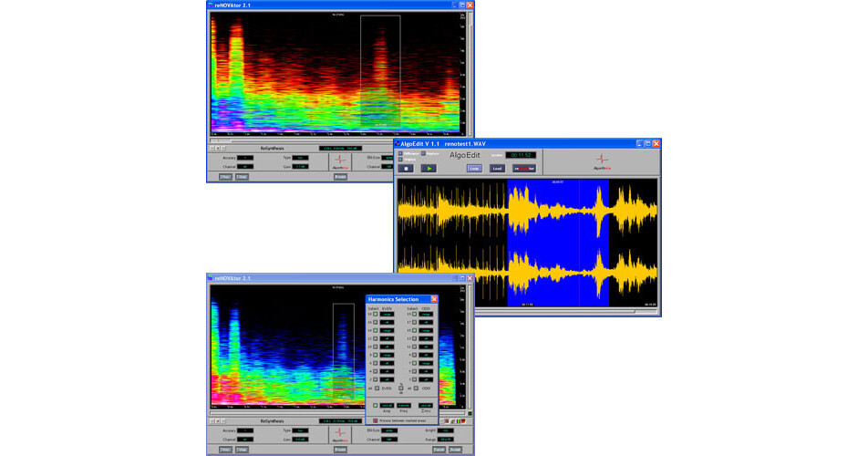868x456 pixels.
Task: Click Gain value in blue-spectrogram reNOVAtor window
Action: (x=300, y=440)
